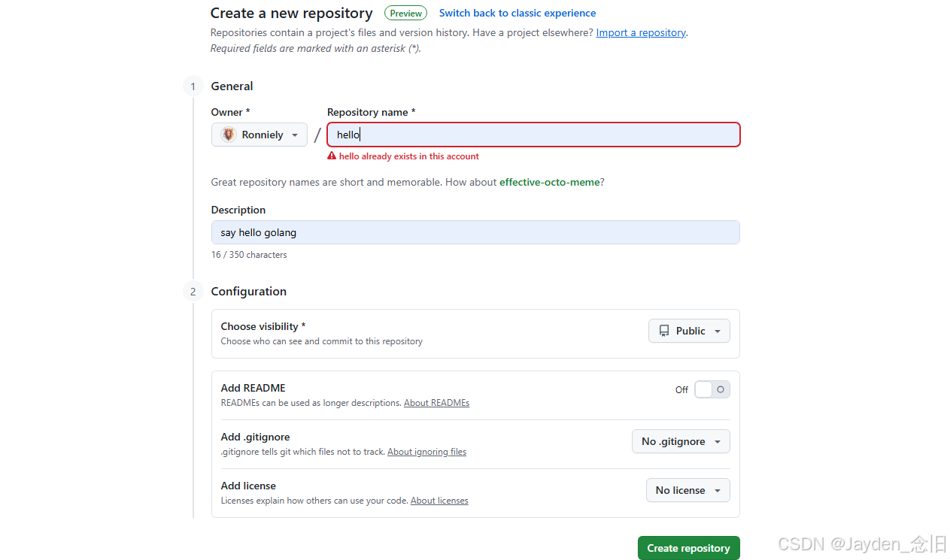
Task: Open the No license dropdown
Action: (x=687, y=490)
